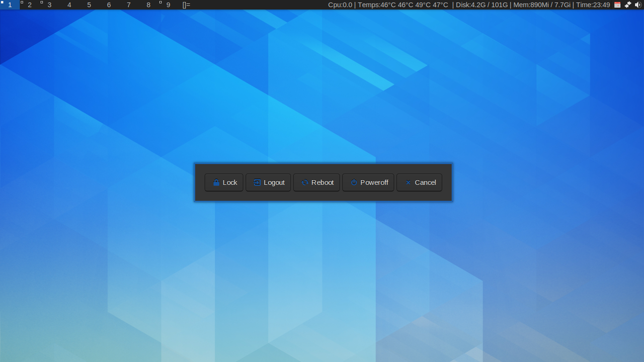The width and height of the screenshot is (644, 362).
Task: Switch to workspace 1
Action: pos(10,5)
